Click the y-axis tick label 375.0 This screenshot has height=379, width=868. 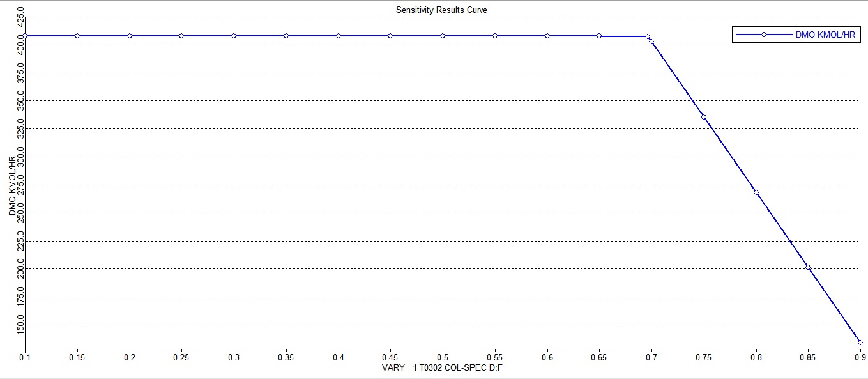[21, 73]
